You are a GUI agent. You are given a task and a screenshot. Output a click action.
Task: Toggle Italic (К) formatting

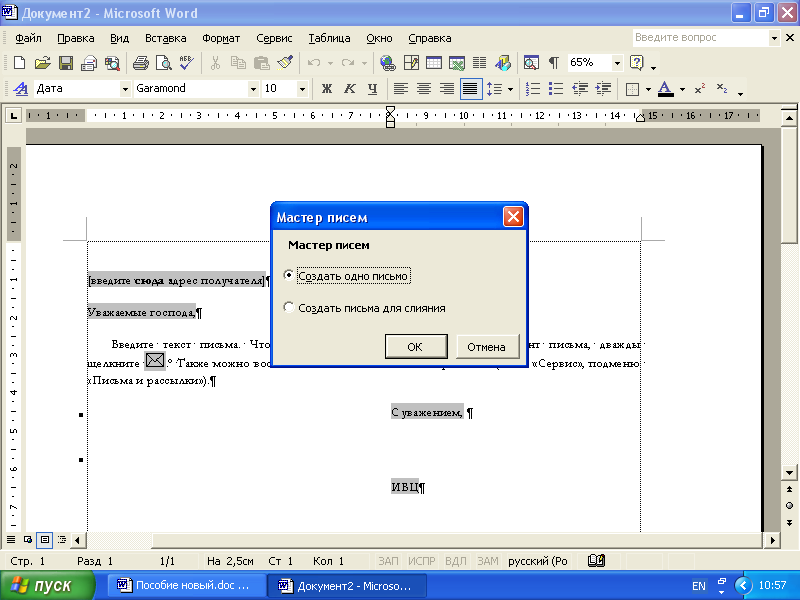349,89
